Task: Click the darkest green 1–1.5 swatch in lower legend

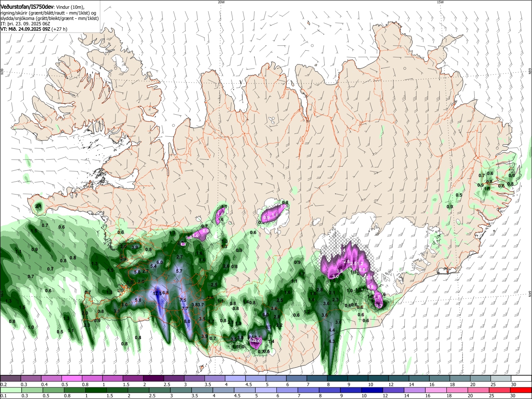Action: [x=96, y=390]
